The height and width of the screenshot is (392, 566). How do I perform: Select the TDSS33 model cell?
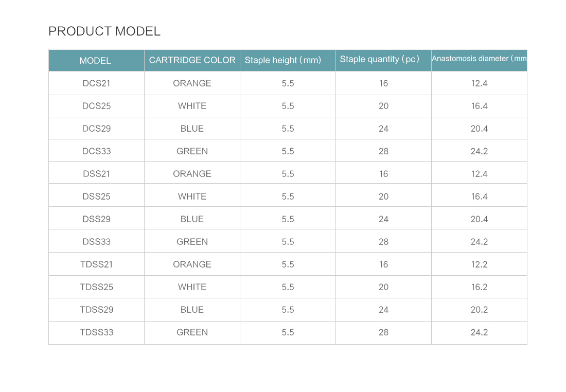(96, 332)
